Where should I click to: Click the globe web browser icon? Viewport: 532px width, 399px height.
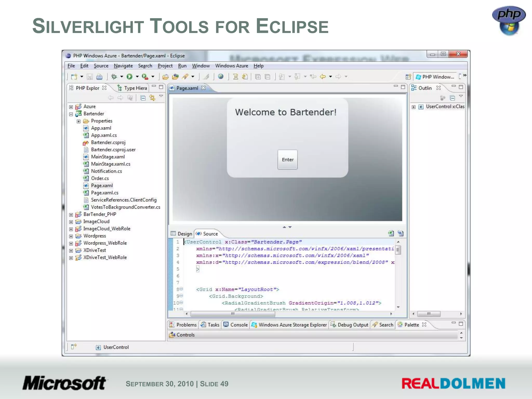221,76
